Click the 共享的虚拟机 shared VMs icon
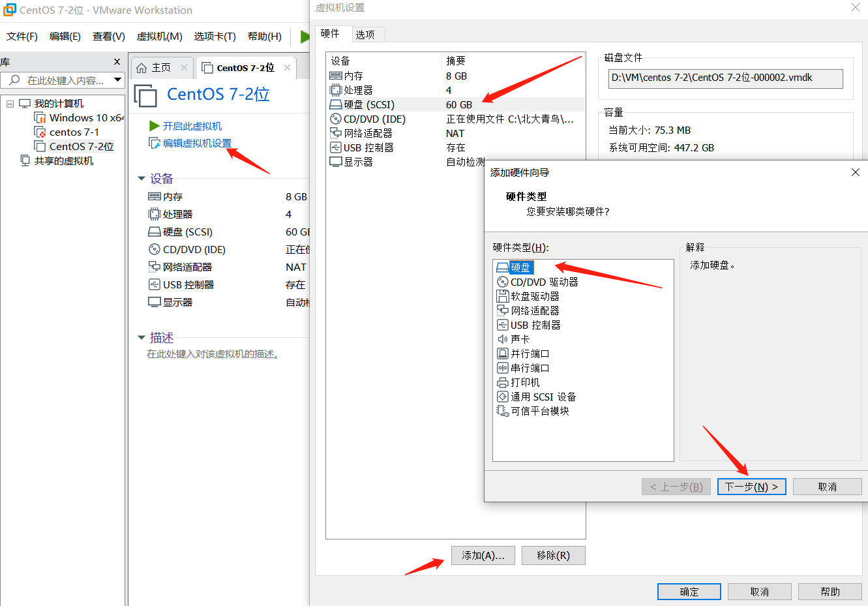 coord(25,160)
